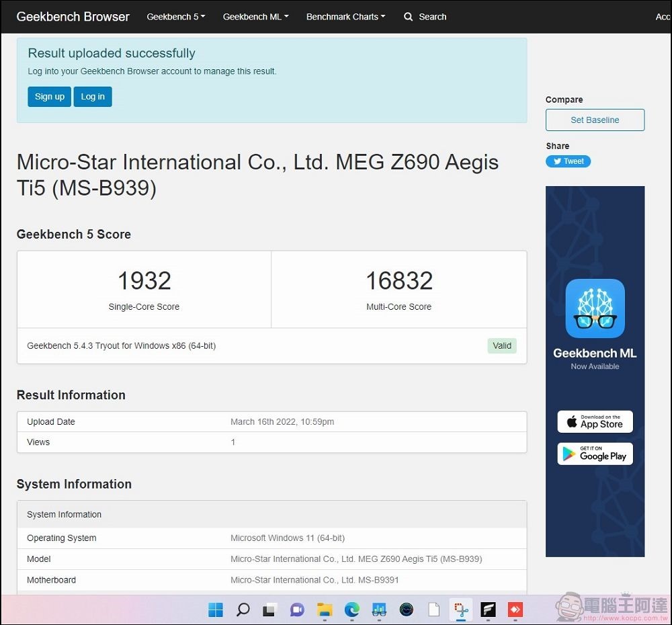Select Geekbench Browser in the navigation bar
The height and width of the screenshot is (625, 672).
(73, 17)
